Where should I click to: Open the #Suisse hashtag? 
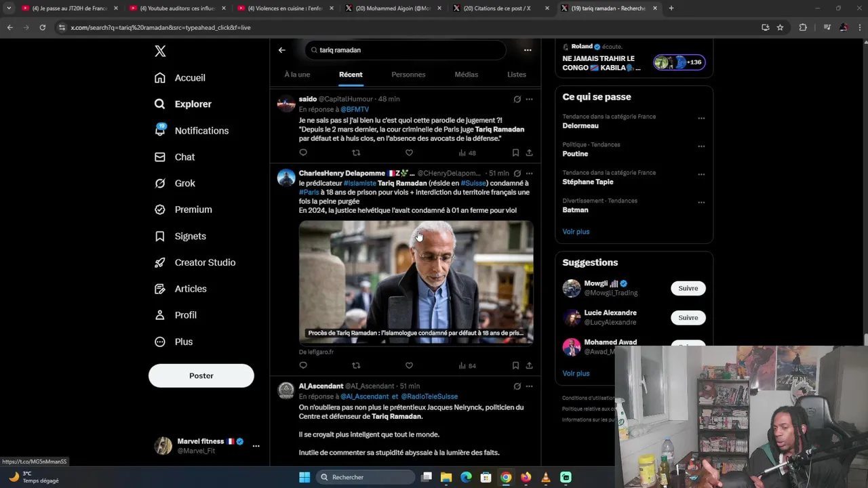(x=473, y=184)
